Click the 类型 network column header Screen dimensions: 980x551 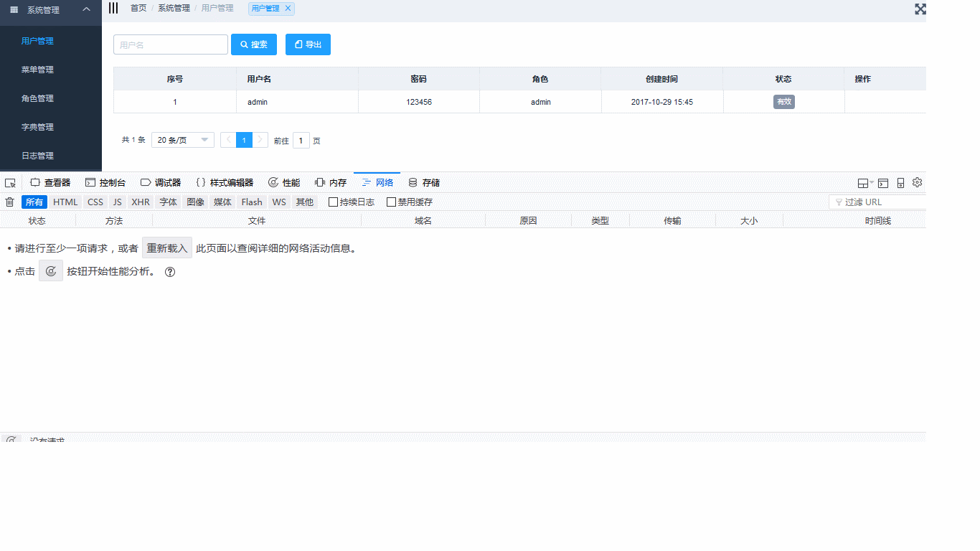(x=600, y=221)
